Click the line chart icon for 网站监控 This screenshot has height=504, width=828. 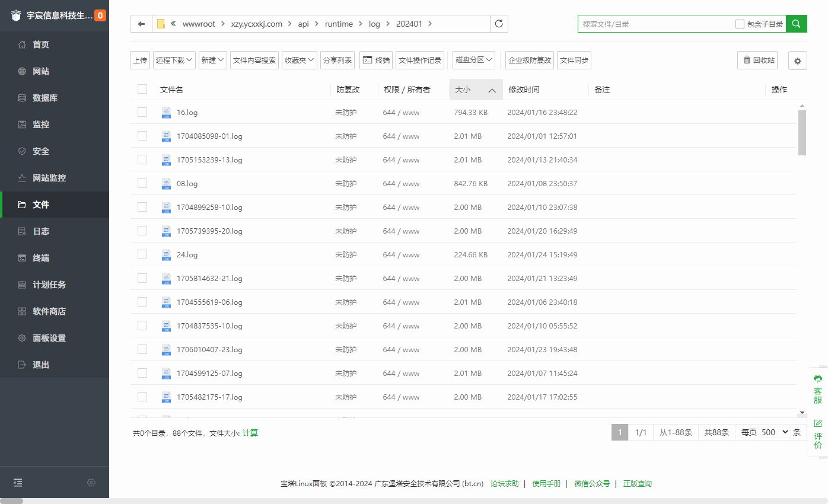(x=22, y=178)
